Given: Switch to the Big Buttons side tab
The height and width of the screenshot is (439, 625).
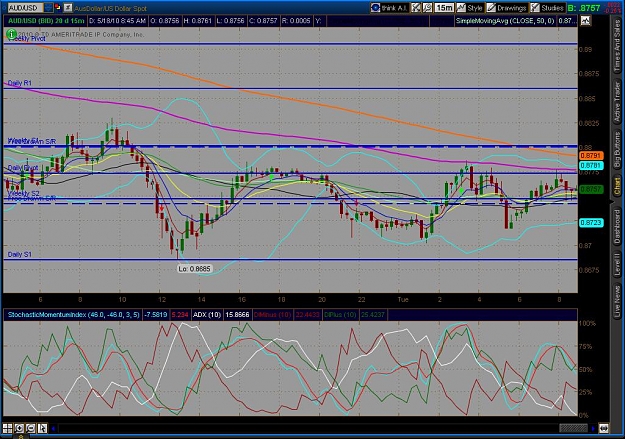Looking at the screenshot, I should (x=617, y=150).
